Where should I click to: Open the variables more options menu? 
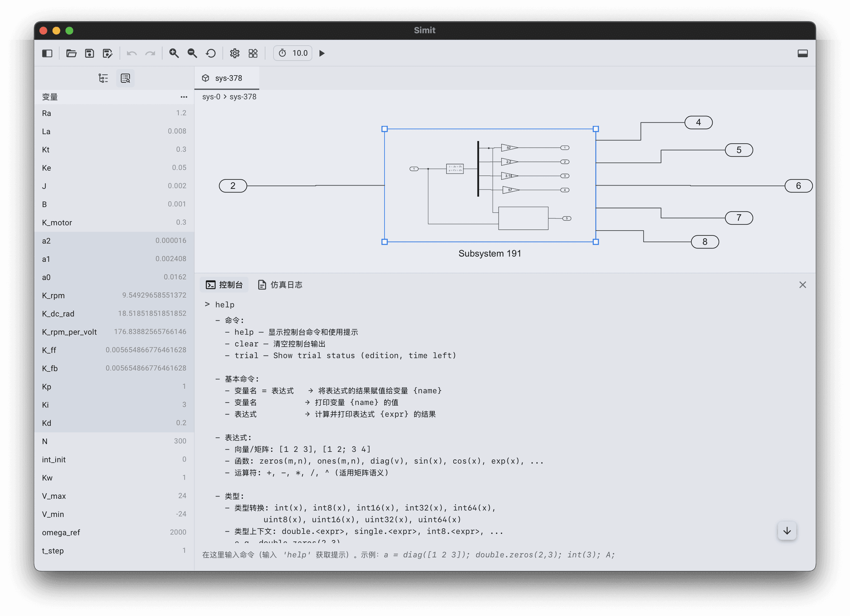(x=184, y=97)
